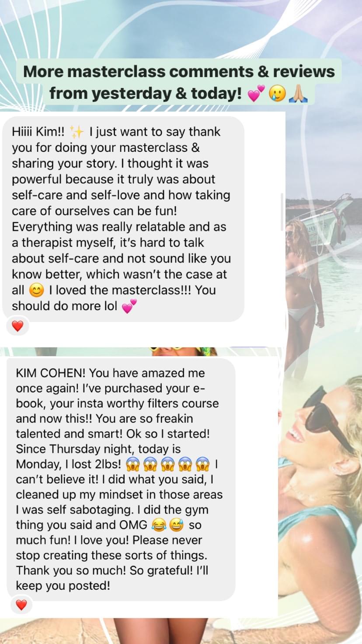Click the two hearts emoji in the title banner
Screen dimensions: 362x644
(x=255, y=94)
